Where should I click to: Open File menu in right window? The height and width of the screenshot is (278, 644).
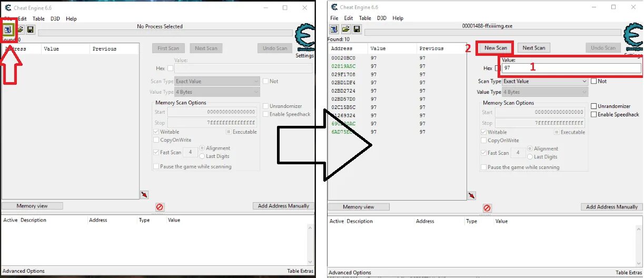(334, 18)
